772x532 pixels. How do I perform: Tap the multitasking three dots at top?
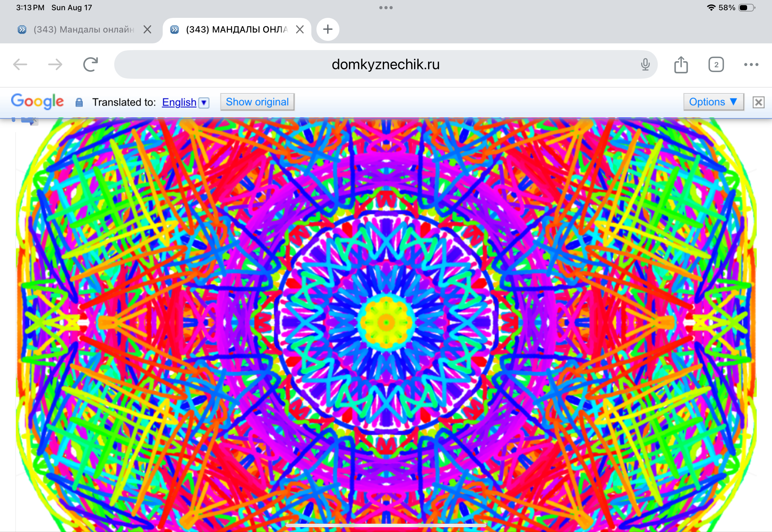pos(386,7)
